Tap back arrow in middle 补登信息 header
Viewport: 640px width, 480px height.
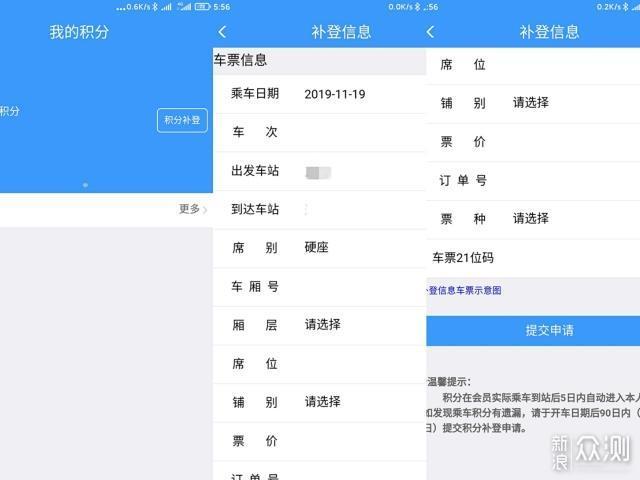point(222,32)
